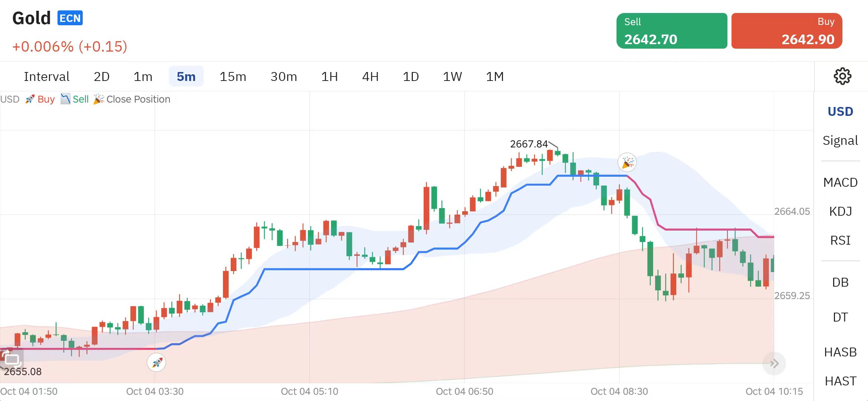Click the rocket Buy legend icon
Viewport: 868px width, 401px height.
coord(30,99)
